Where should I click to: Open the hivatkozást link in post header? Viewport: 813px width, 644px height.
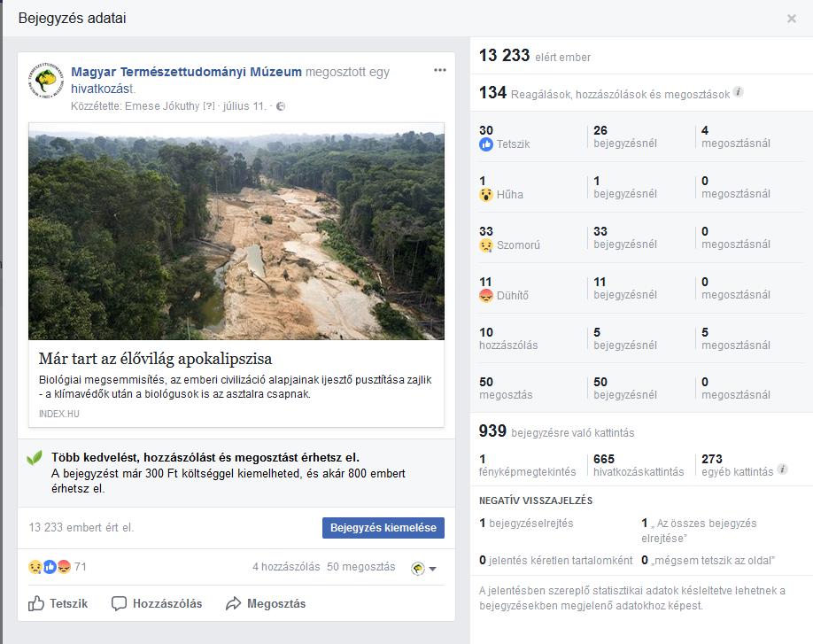[102, 89]
